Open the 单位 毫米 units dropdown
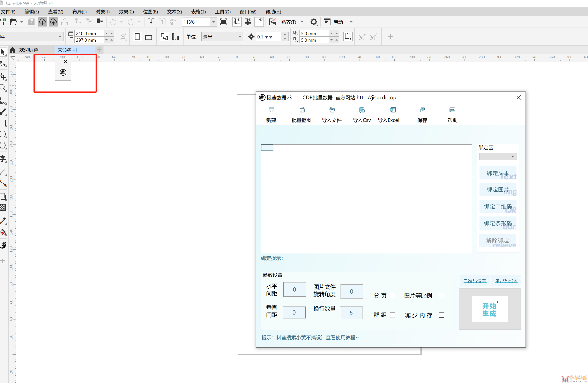This screenshot has height=383, width=588. point(239,37)
